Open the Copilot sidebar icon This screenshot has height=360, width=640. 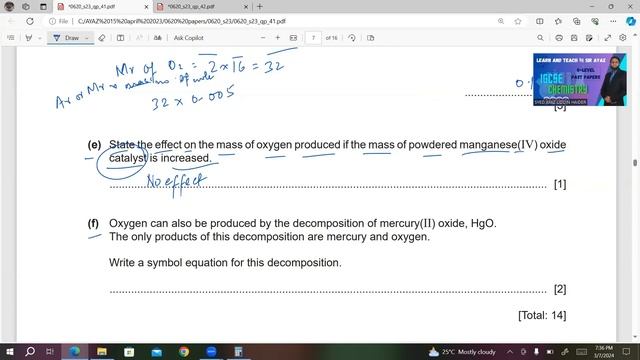pos(631,21)
